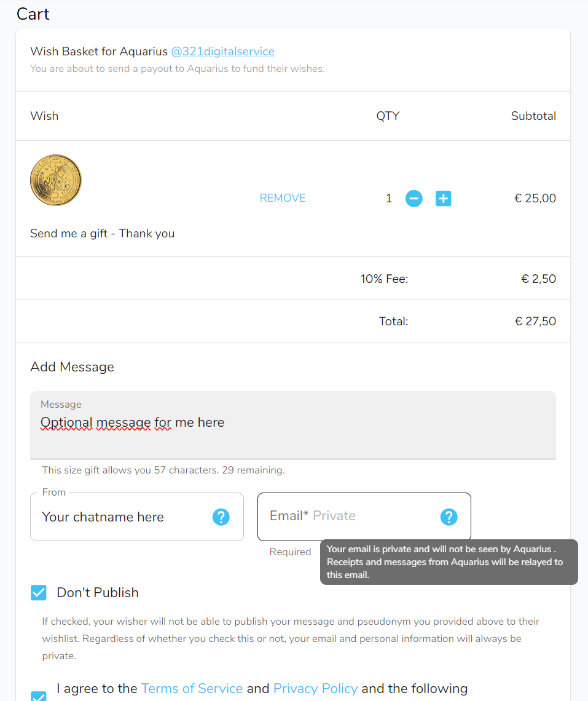This screenshot has width=588, height=701.
Task: Click the gold coin wish thumbnail
Action: coord(56,180)
